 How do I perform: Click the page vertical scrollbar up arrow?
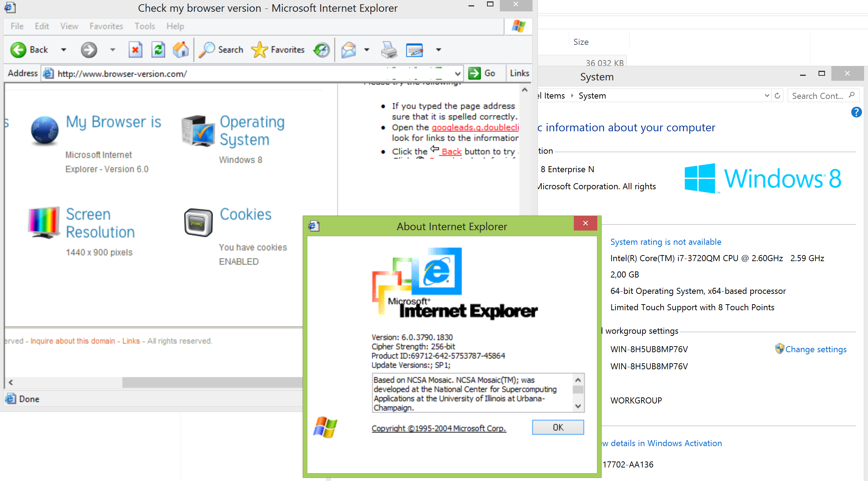click(525, 90)
